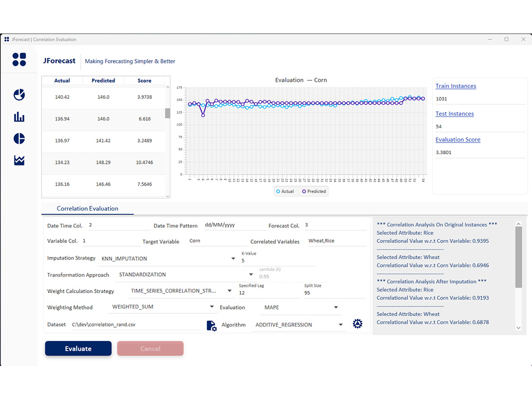Click the Wheat correlation value 0.6878 line
The image size is (532, 399).
click(433, 322)
